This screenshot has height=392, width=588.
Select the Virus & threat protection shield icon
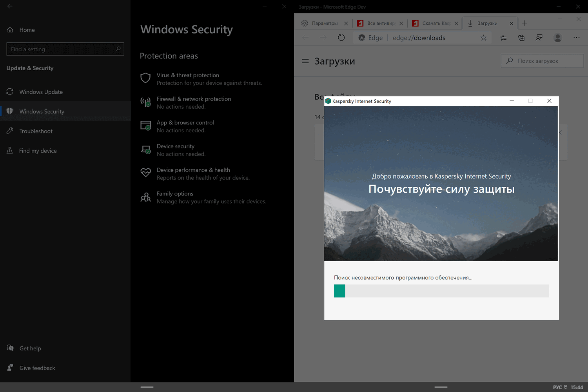tap(145, 78)
